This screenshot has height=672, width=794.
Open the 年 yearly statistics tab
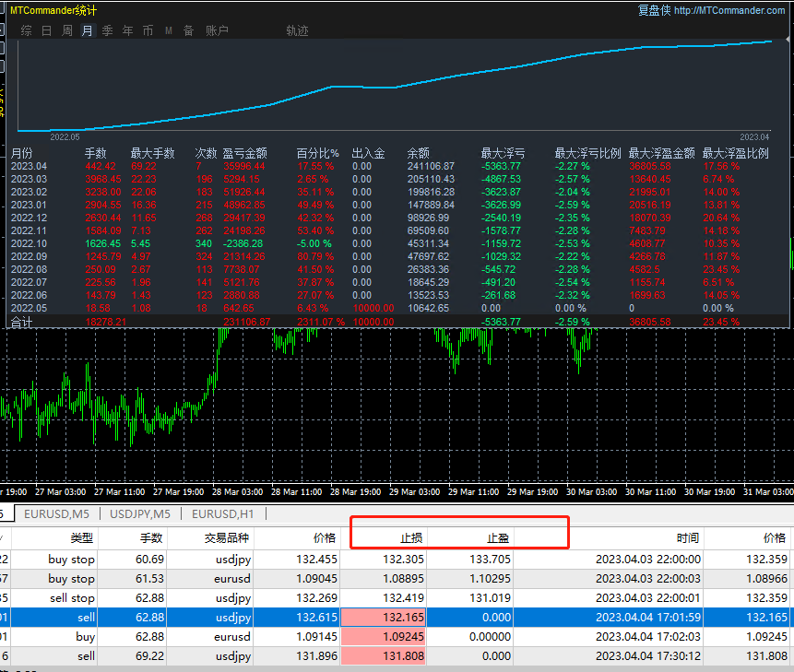pyautogui.click(x=127, y=30)
